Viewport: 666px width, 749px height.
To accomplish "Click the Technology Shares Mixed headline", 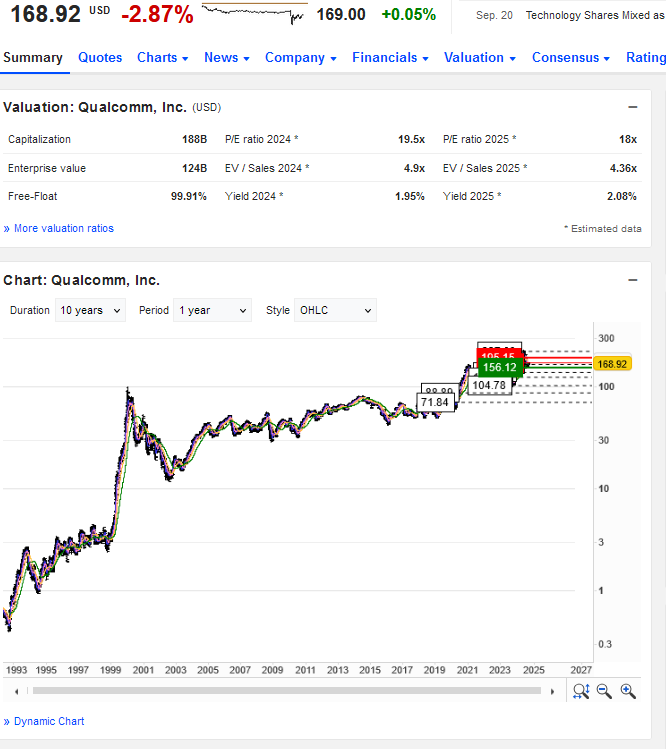I will 595,15.
